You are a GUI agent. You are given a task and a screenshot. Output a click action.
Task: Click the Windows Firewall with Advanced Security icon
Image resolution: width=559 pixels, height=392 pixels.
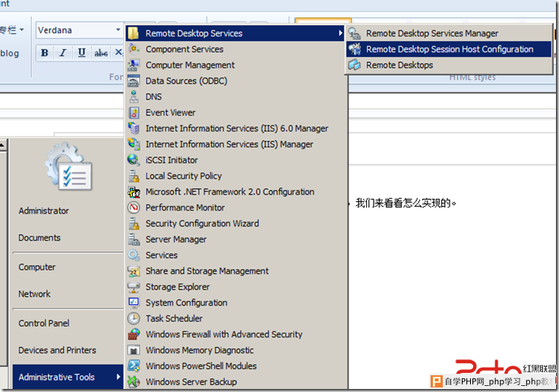click(134, 334)
